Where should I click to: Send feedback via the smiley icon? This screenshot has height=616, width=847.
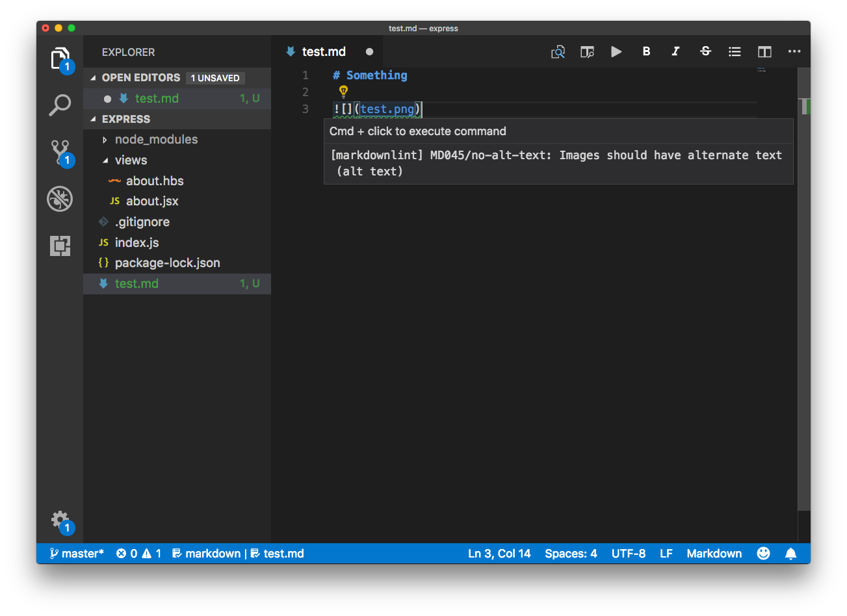[762, 553]
